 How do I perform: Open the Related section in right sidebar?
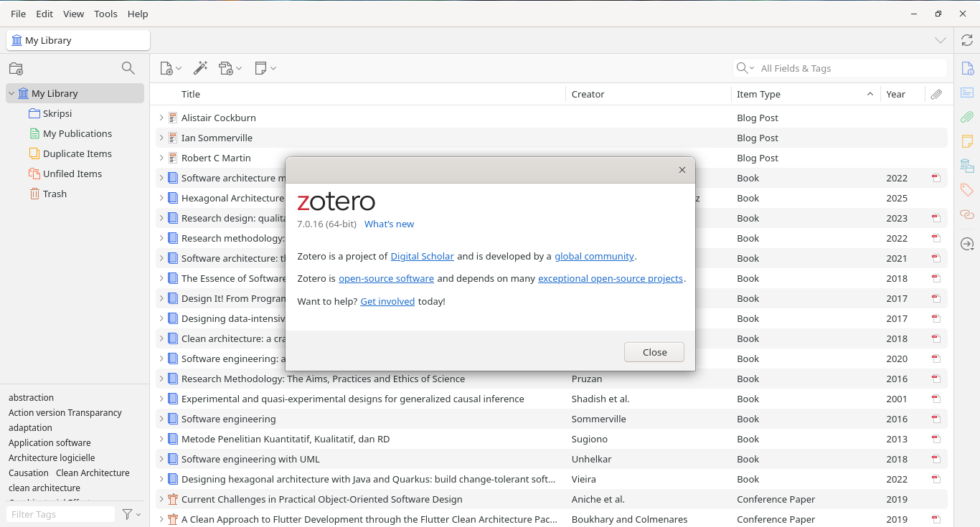coord(967,214)
